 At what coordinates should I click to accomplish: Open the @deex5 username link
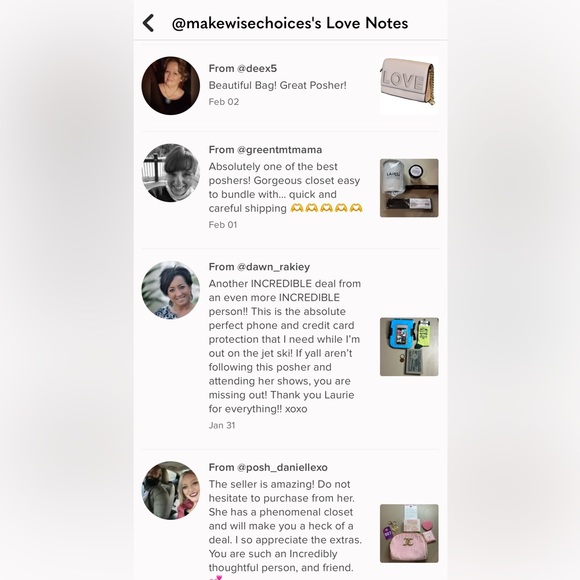[257, 68]
